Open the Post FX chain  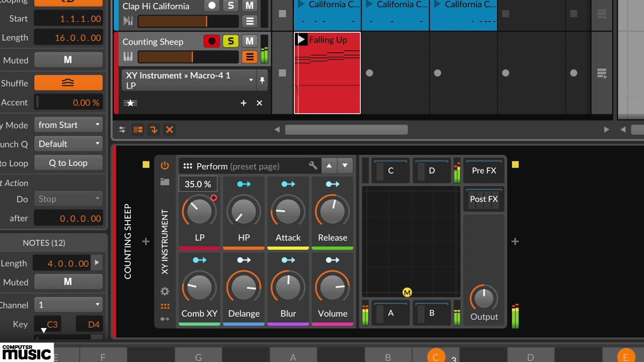[x=484, y=199]
